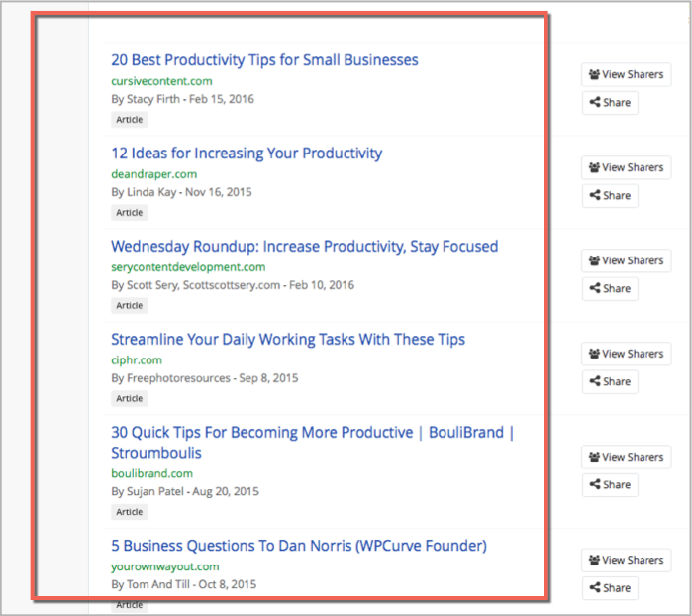View Sharers for cursivecontent.com article
The width and height of the screenshot is (692, 616).
pyautogui.click(x=627, y=74)
